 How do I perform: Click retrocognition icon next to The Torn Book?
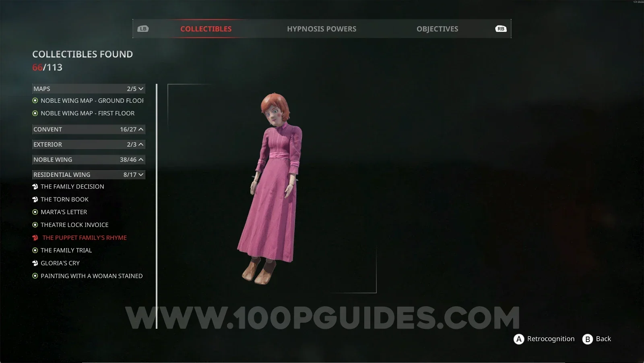(x=35, y=199)
